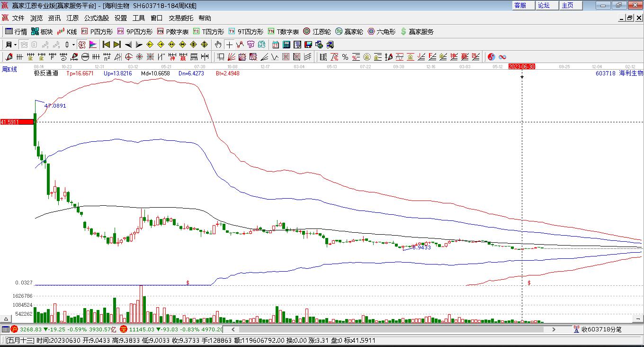
Task: Select the red pencil drawing tool
Action: pyautogui.click(x=9, y=57)
